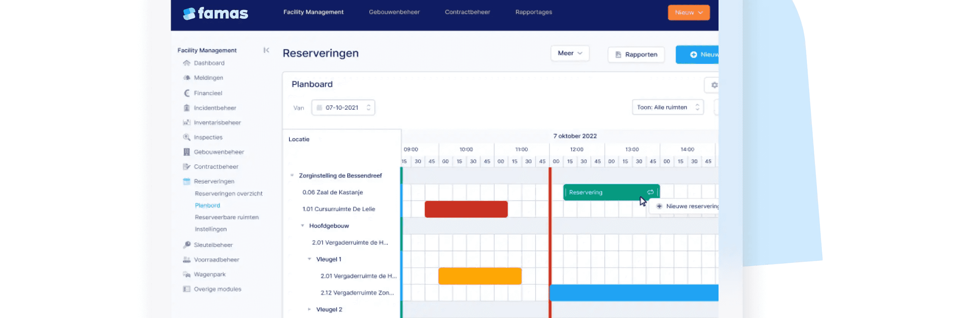This screenshot has height=318, width=980.
Task: Click red current-time marker line
Action: (x=550, y=242)
